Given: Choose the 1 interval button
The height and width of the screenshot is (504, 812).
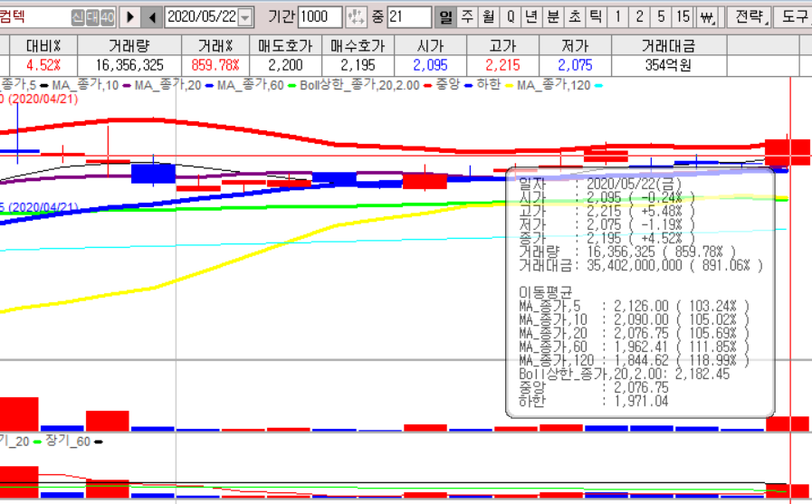Looking at the screenshot, I should coord(617,17).
